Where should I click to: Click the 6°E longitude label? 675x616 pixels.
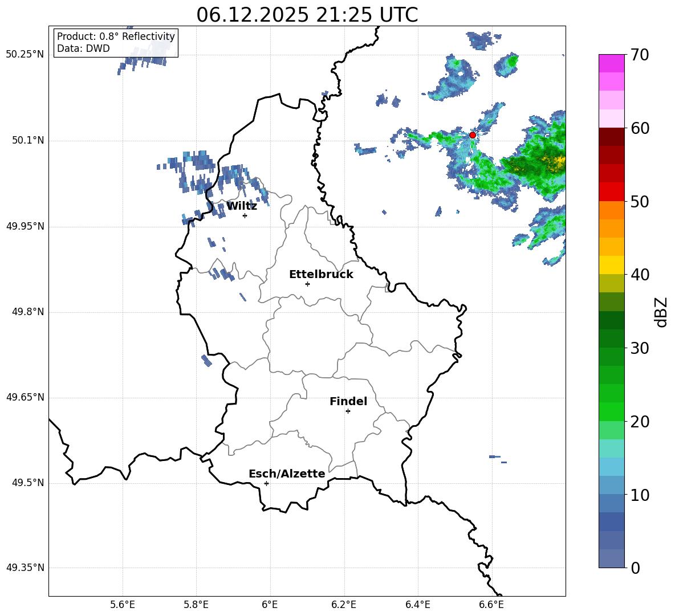270,605
